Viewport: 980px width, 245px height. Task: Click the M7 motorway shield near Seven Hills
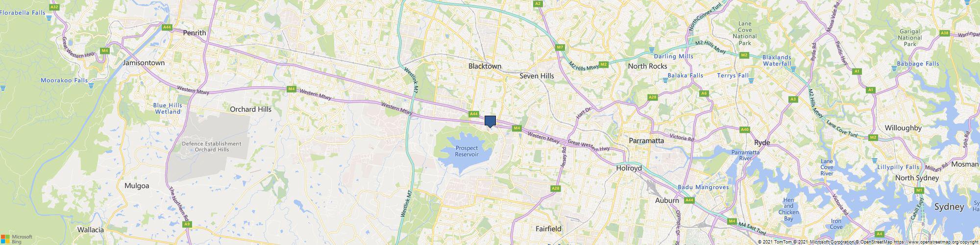click(x=560, y=48)
